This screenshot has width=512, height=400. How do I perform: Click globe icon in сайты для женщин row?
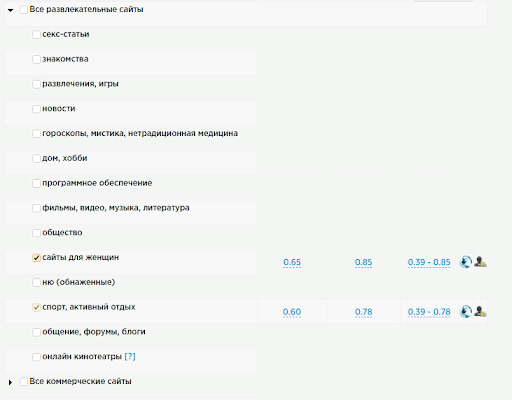[x=466, y=262]
